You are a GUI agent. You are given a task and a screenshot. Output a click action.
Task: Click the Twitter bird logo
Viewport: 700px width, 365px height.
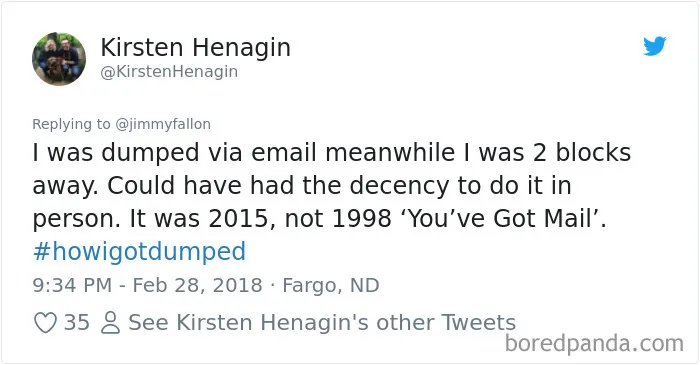(x=654, y=46)
